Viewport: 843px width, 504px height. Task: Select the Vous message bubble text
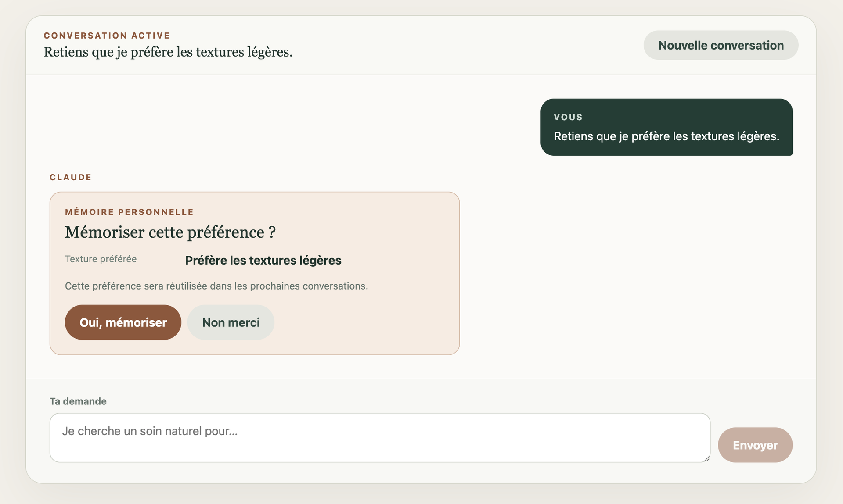[666, 136]
